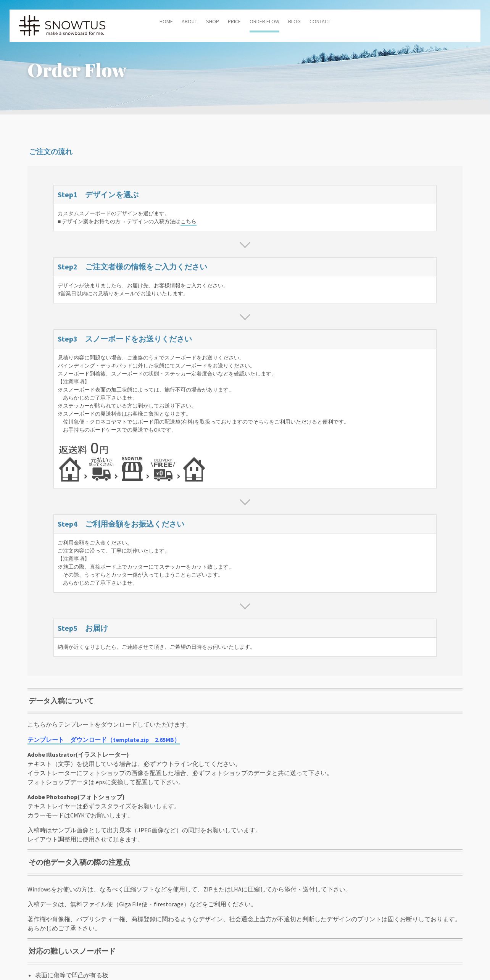The width and height of the screenshot is (490, 980).
Task: Click the ご注文の流れ section heading
Action: tap(51, 152)
